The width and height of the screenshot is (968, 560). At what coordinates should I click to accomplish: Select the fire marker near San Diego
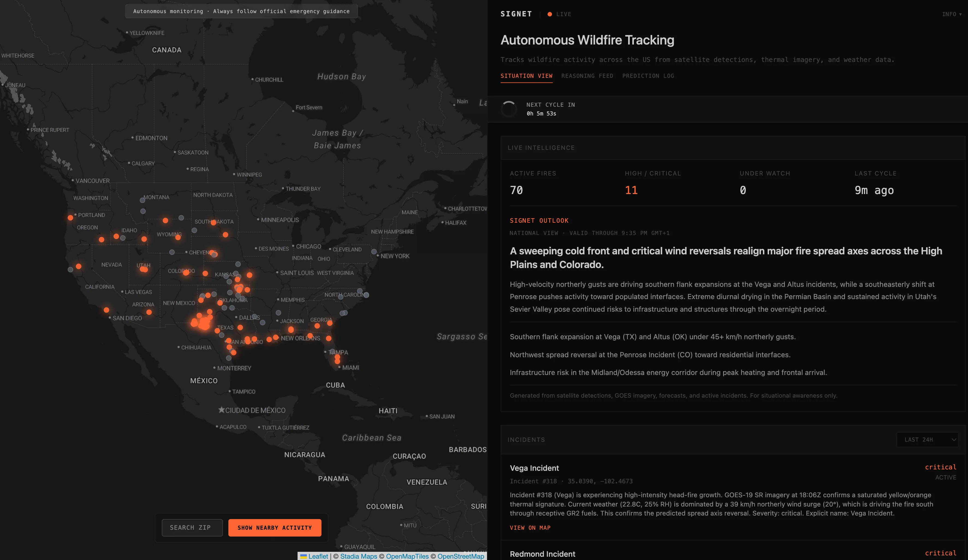pos(106,310)
